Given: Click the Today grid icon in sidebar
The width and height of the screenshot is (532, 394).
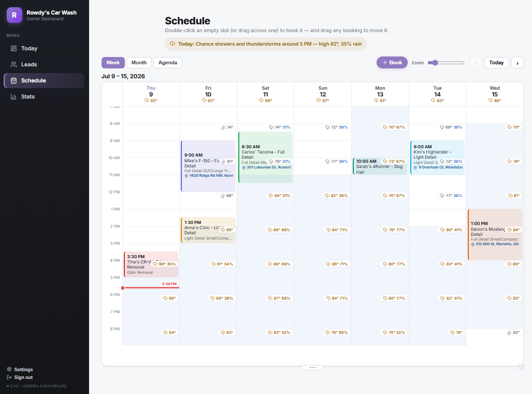Looking at the screenshot, I should point(13,49).
